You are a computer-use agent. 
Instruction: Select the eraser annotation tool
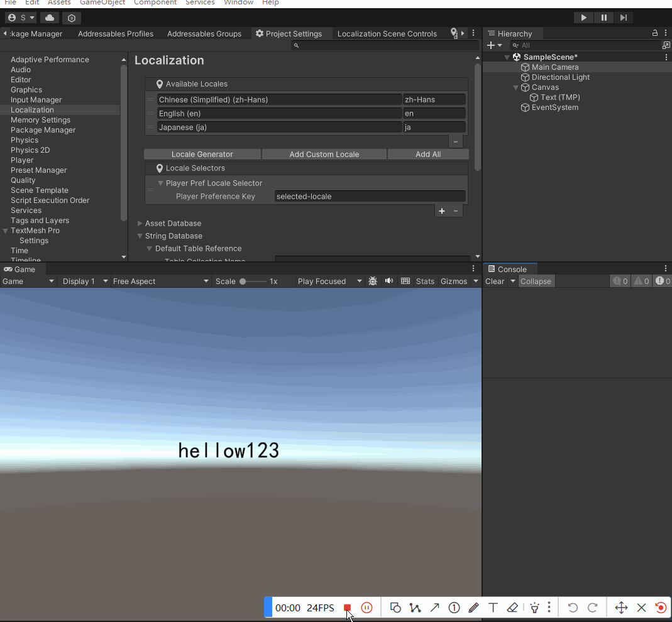tap(512, 608)
